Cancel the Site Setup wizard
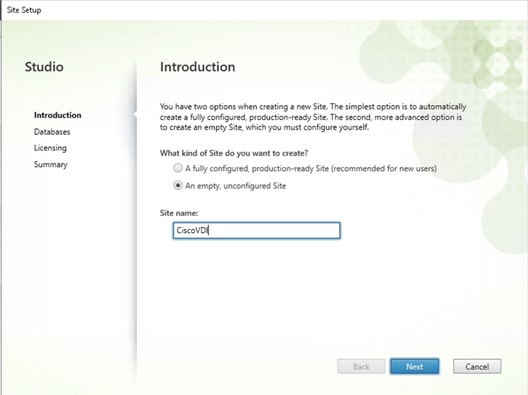 (x=477, y=366)
